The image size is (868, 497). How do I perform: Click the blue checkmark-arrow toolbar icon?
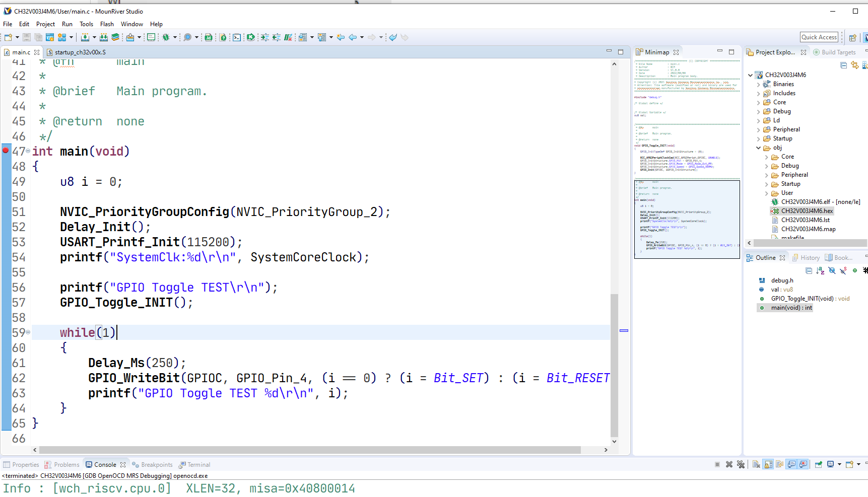click(393, 37)
